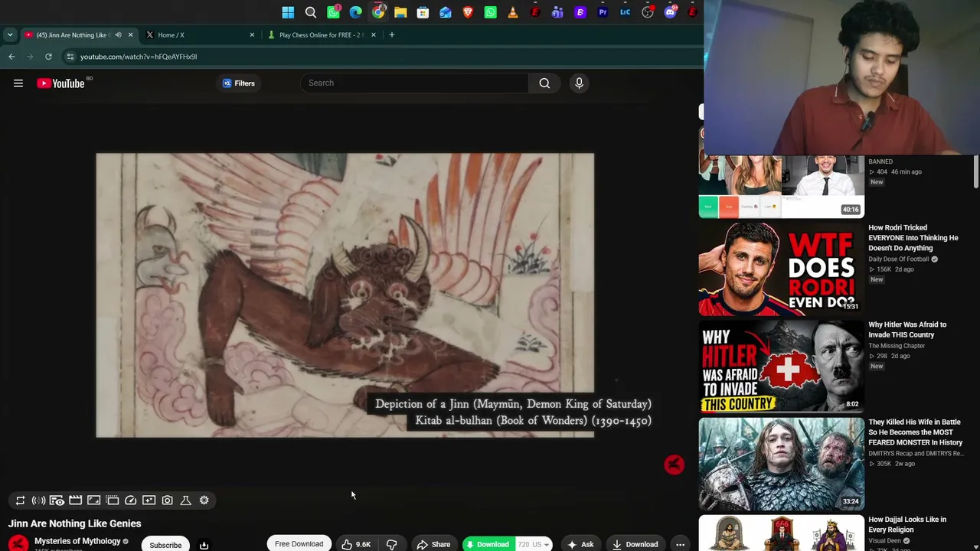Open the BANNED video thumbnail in sidebar
The height and width of the screenshot is (551, 980).
[781, 187]
